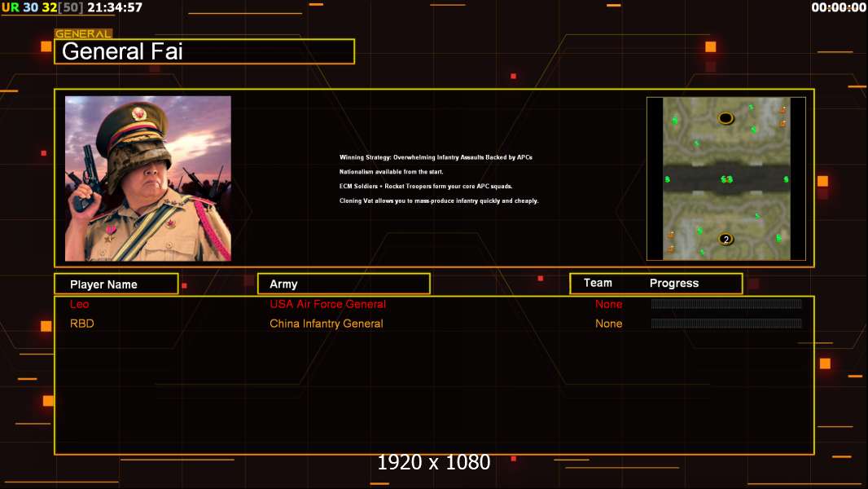Screen dimensions: 868x489
Task: Click the empty black start position marker on minimap
Action: [726, 118]
